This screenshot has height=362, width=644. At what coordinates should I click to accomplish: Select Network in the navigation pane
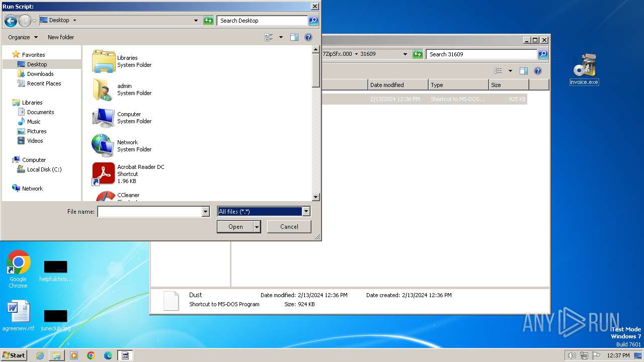tap(32, 189)
